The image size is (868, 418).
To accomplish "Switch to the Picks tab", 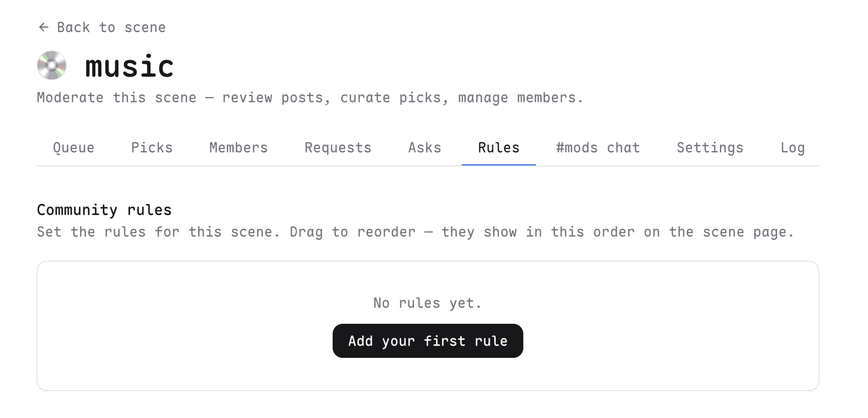I will [152, 147].
